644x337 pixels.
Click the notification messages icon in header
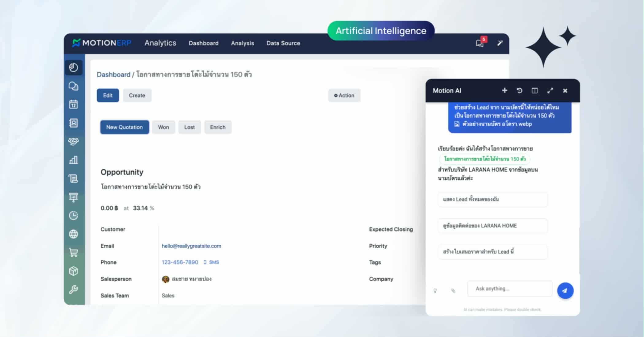click(x=480, y=43)
